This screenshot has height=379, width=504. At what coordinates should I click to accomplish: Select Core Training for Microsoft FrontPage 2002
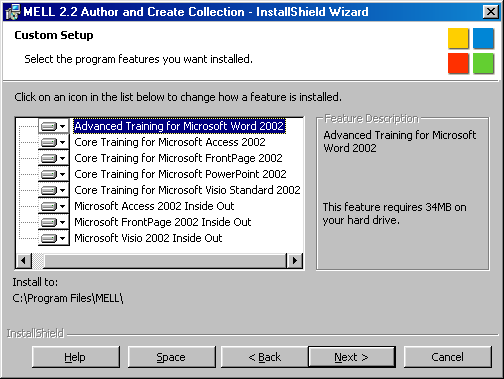click(x=178, y=158)
